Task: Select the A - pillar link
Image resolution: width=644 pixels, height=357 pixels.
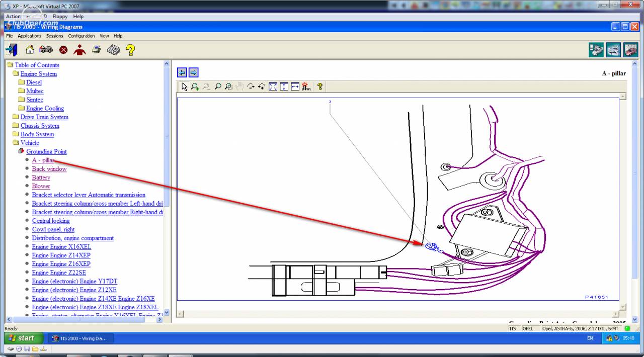Action: pyautogui.click(x=43, y=160)
